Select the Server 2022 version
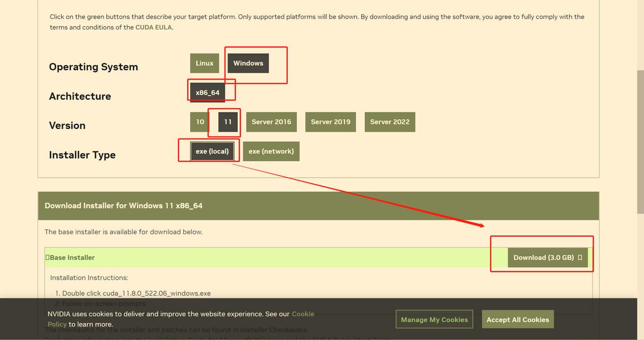Image resolution: width=644 pixels, height=340 pixels. (390, 121)
